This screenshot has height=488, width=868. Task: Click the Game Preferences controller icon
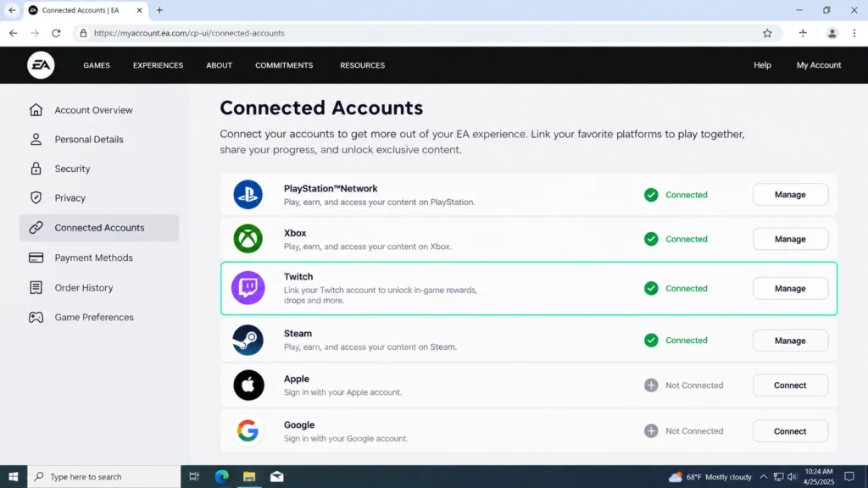[36, 317]
